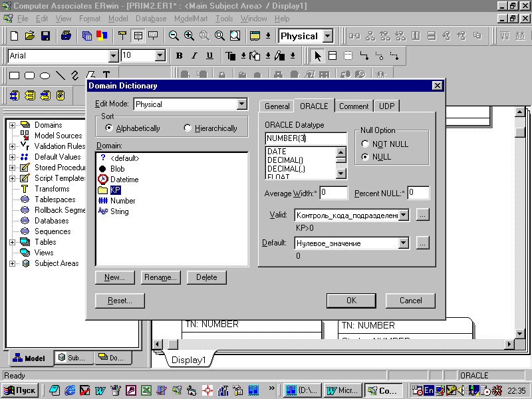The width and height of the screenshot is (532, 399).
Task: Click the Domains folder icon in the tree
Action: [25, 125]
